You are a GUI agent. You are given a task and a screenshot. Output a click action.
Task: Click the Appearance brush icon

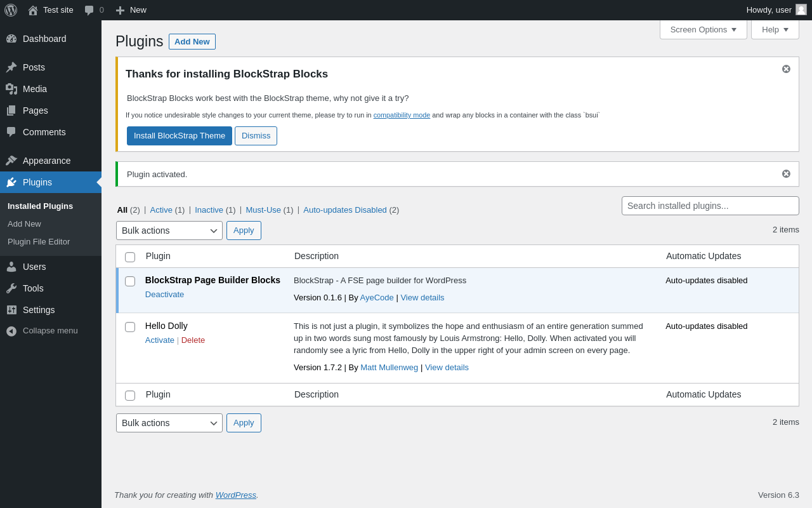click(x=11, y=161)
